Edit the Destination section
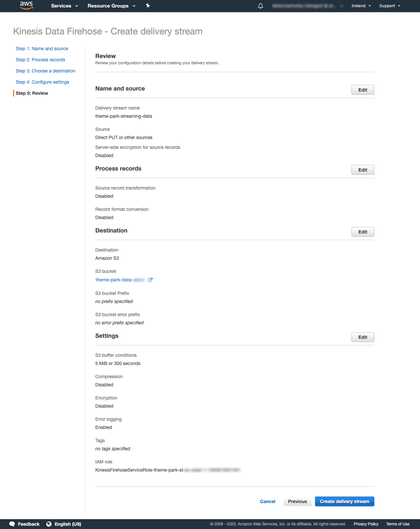Image resolution: width=420 pixels, height=529 pixels. pyautogui.click(x=363, y=232)
